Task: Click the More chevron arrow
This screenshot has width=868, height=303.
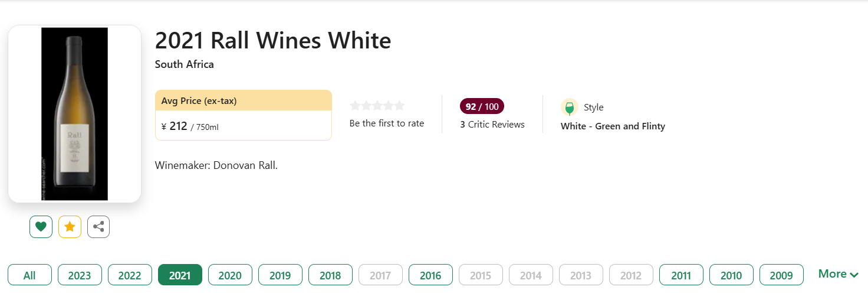Action: [x=854, y=275]
